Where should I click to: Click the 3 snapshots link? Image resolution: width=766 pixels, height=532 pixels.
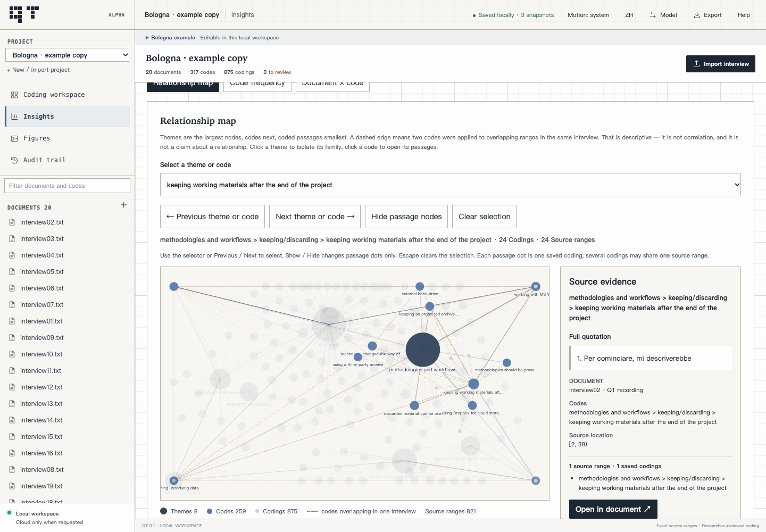point(537,15)
